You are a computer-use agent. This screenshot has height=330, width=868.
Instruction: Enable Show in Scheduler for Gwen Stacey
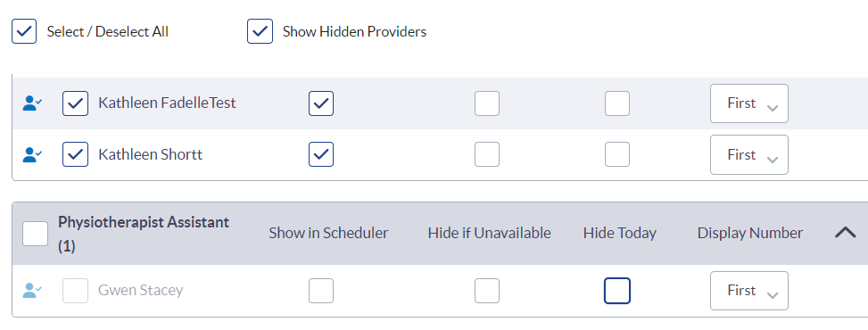[x=321, y=291]
